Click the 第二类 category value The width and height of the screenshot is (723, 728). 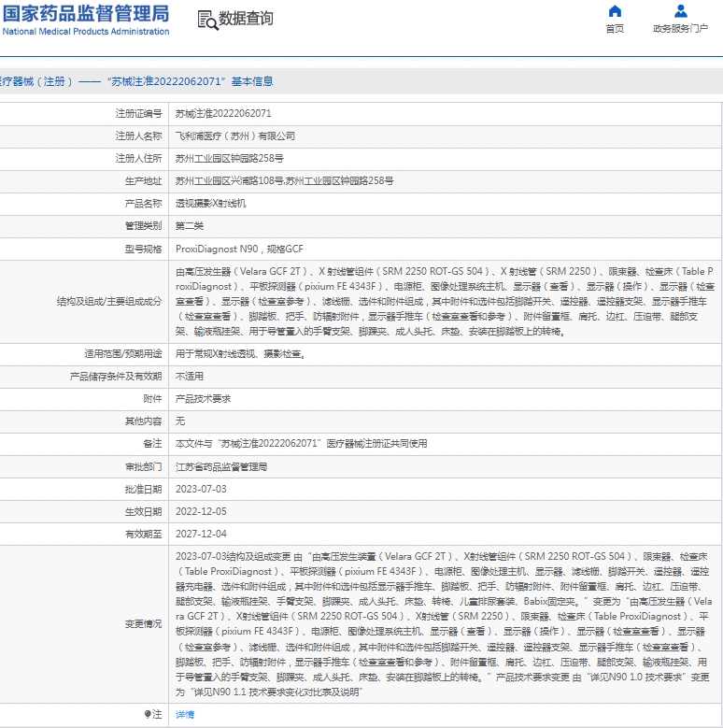190,226
